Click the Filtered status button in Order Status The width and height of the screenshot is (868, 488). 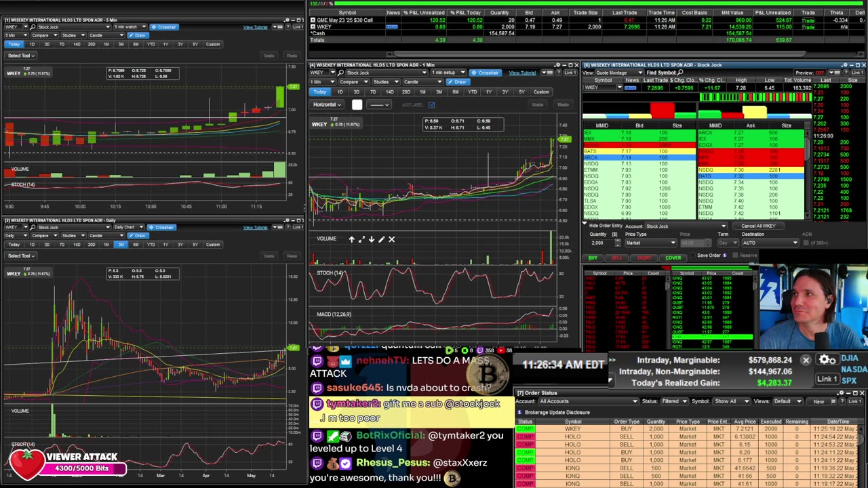(673, 401)
